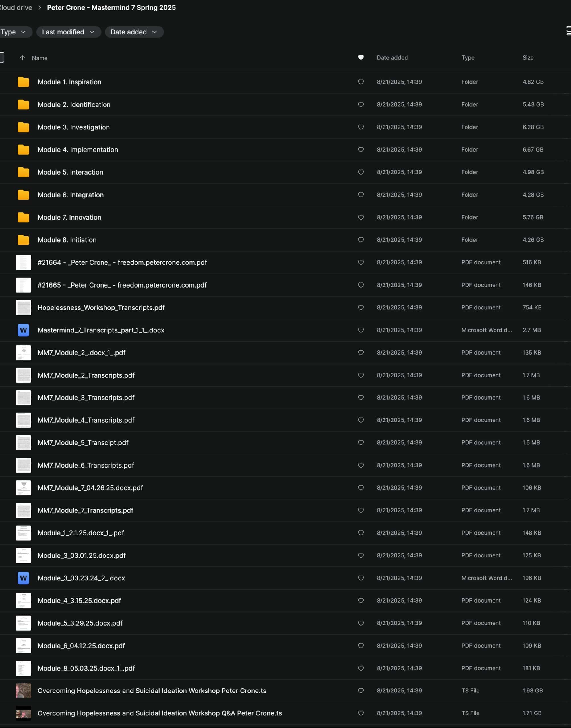Click the sort arrow next to Name
Screen dimensions: 571x728
pyautogui.click(x=22, y=58)
